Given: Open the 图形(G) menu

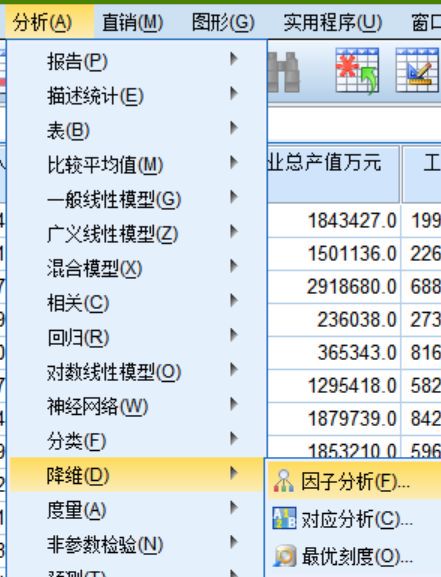Looking at the screenshot, I should (223, 22).
